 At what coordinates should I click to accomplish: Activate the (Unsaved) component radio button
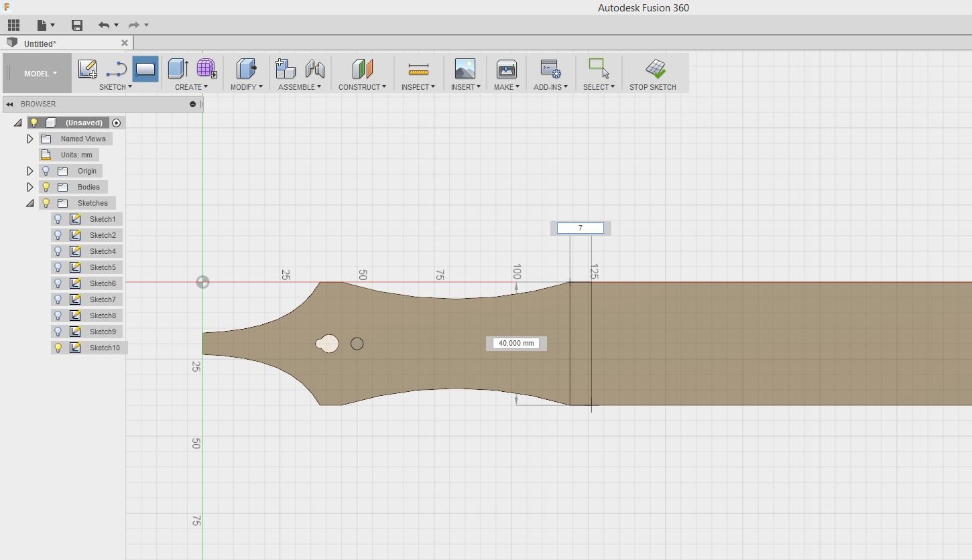117,123
